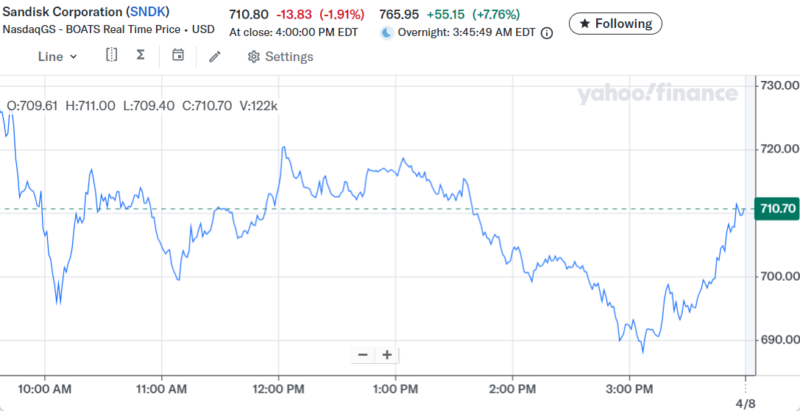800x411 pixels.
Task: Toggle the Following star button
Action: pyautogui.click(x=615, y=23)
